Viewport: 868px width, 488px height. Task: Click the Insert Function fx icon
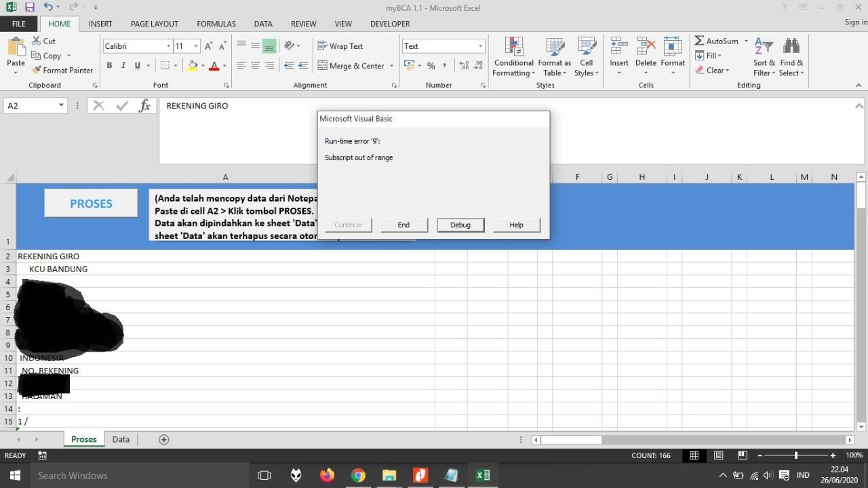[x=144, y=105]
